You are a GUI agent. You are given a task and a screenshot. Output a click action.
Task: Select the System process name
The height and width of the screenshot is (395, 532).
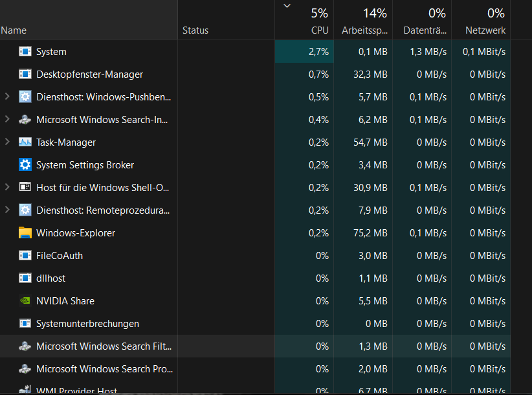[x=51, y=52]
